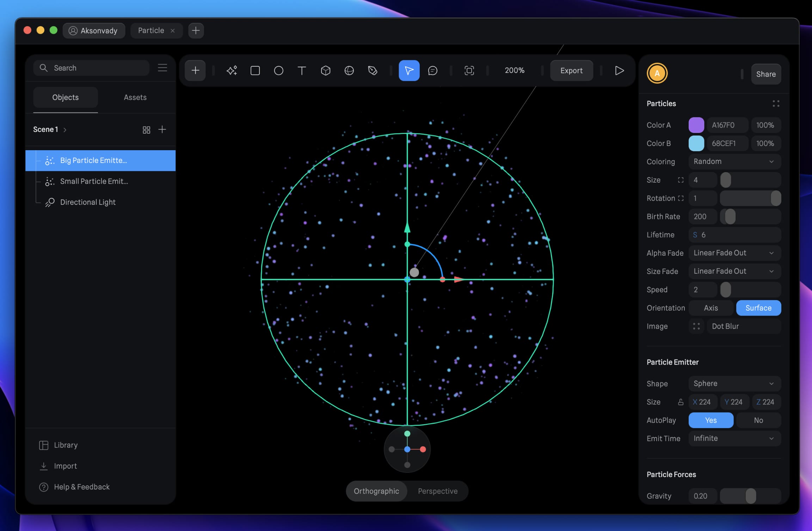Switch particle Orientation to Axis
Screen dimensions: 812x531
coord(711,307)
